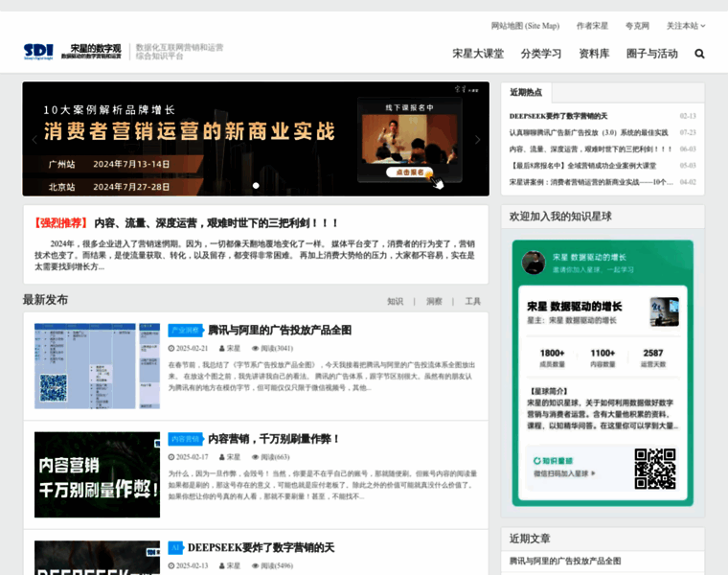Go to next banner slide arrow

pos(477,140)
